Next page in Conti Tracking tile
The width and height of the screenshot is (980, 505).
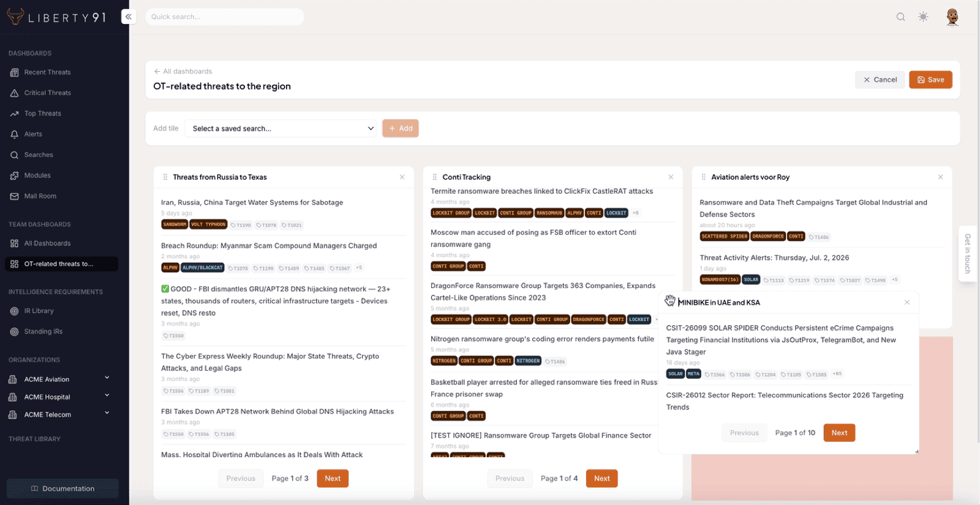pyautogui.click(x=602, y=479)
